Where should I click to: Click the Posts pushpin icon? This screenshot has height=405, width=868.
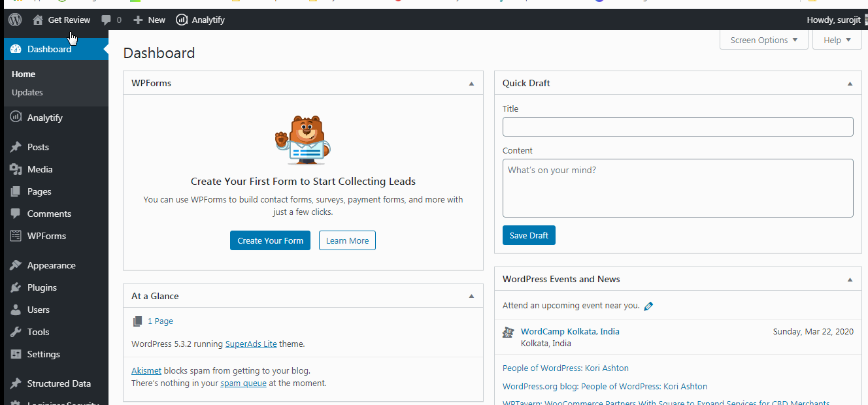(x=16, y=147)
